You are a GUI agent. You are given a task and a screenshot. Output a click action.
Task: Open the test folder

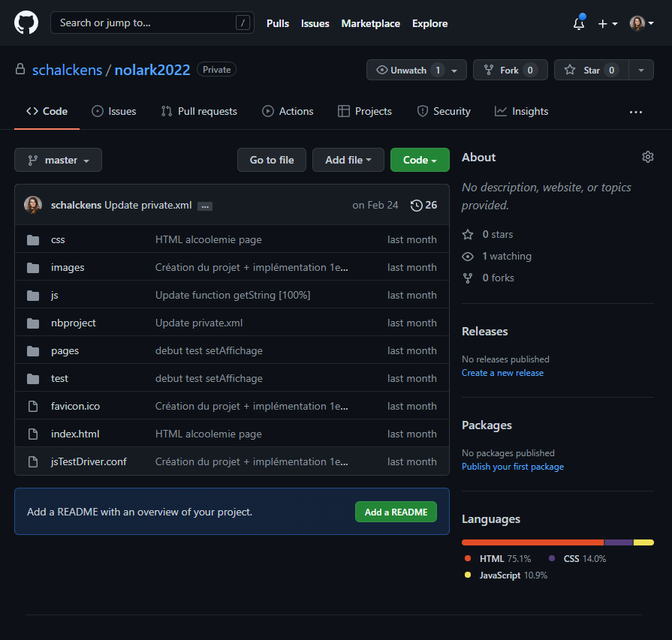point(59,379)
